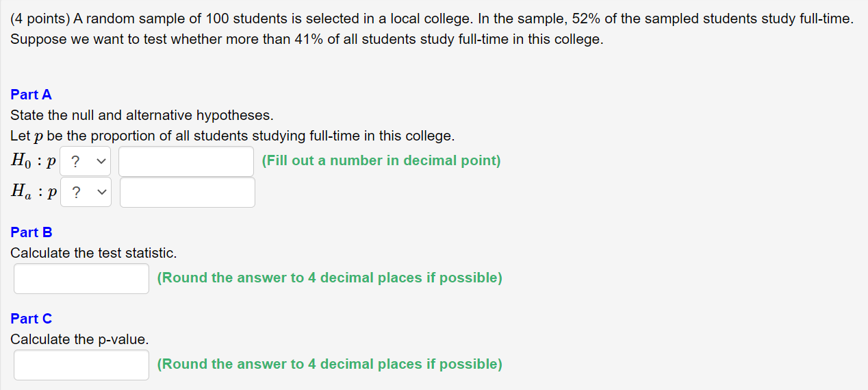
Task: Focus the p-value answer box
Action: point(81,365)
